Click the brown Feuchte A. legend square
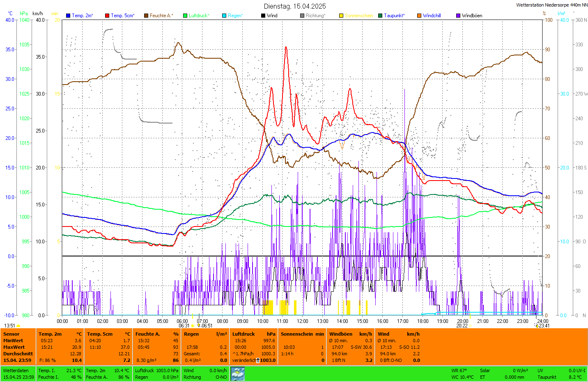The height and width of the screenshot is (382, 588). point(146,16)
